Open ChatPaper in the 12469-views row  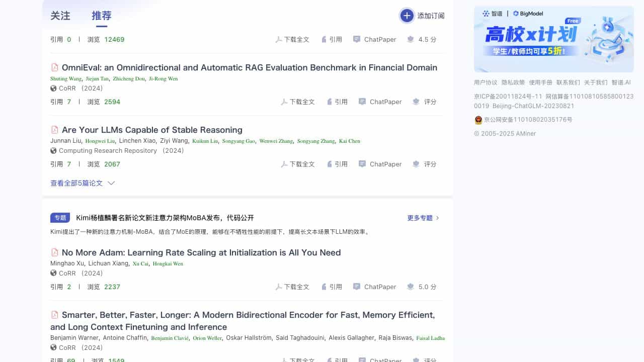tap(375, 39)
